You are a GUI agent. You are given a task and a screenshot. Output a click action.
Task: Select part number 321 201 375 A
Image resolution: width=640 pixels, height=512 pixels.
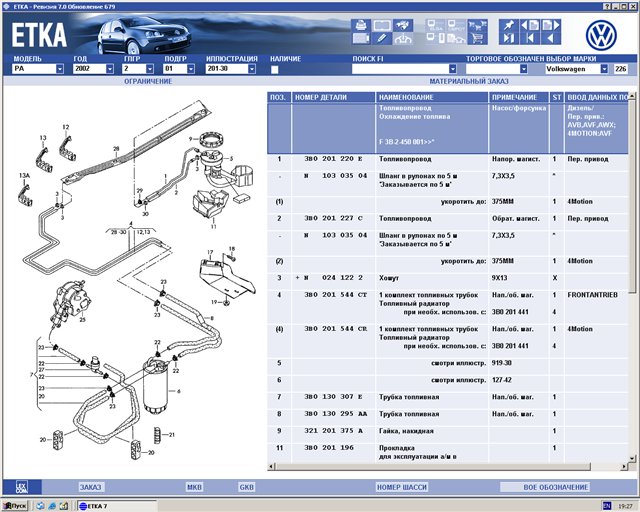point(333,431)
